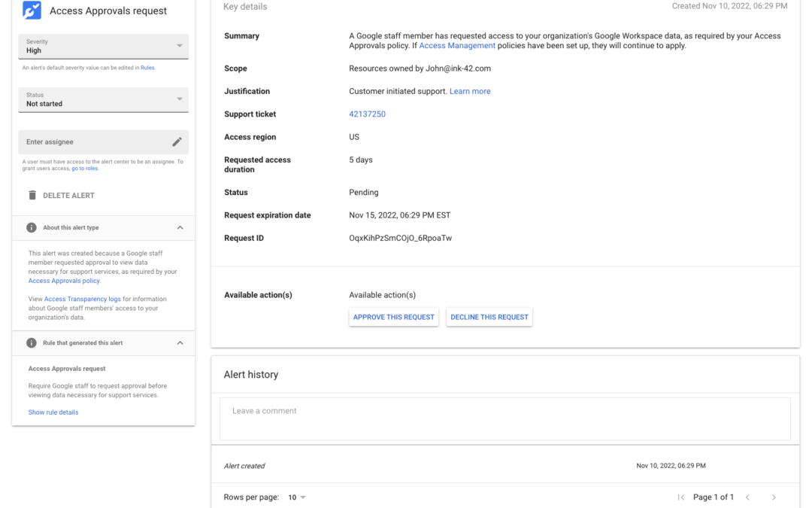Click the Alert created history row
The image size is (812, 508).
click(505, 466)
